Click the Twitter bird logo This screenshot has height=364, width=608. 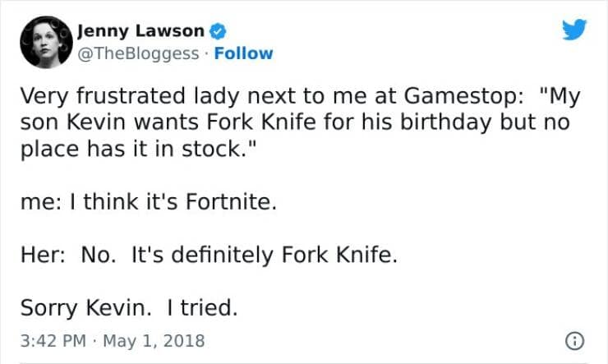coord(574,30)
